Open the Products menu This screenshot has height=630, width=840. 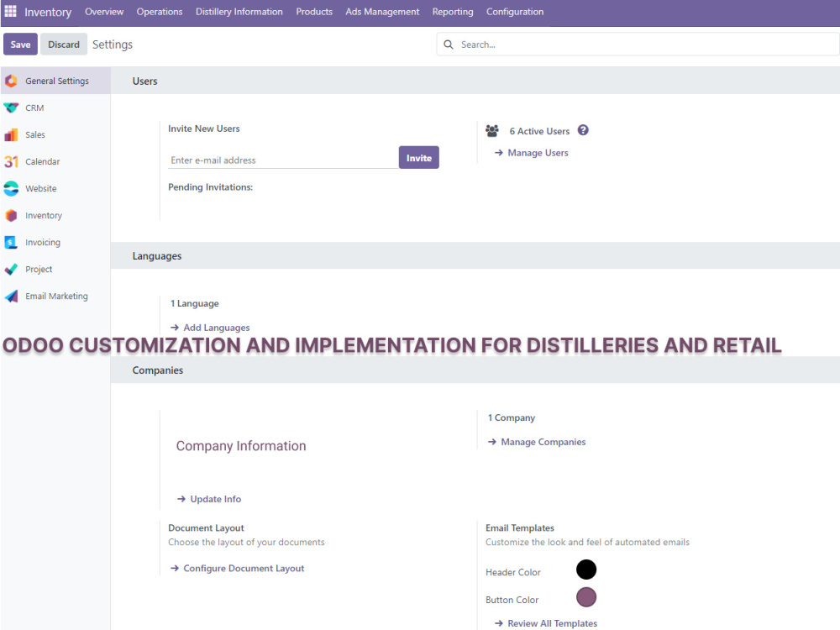[314, 12]
